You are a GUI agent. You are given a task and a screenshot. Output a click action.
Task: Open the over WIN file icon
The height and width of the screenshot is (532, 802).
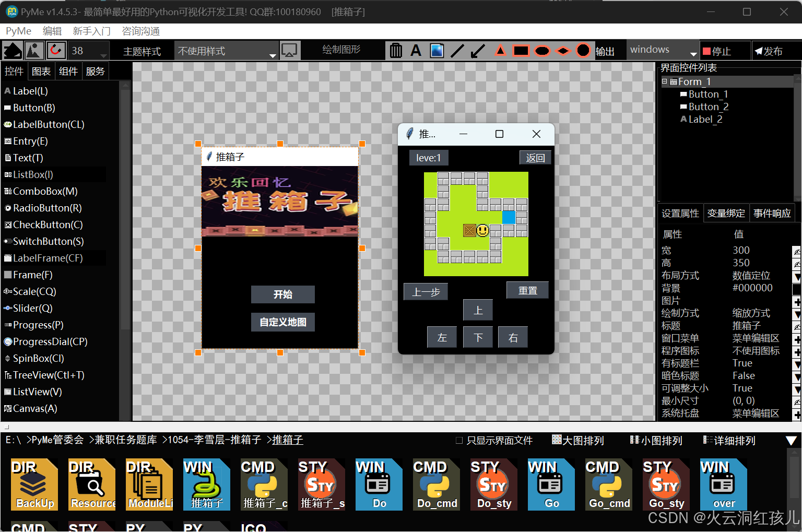tap(724, 484)
